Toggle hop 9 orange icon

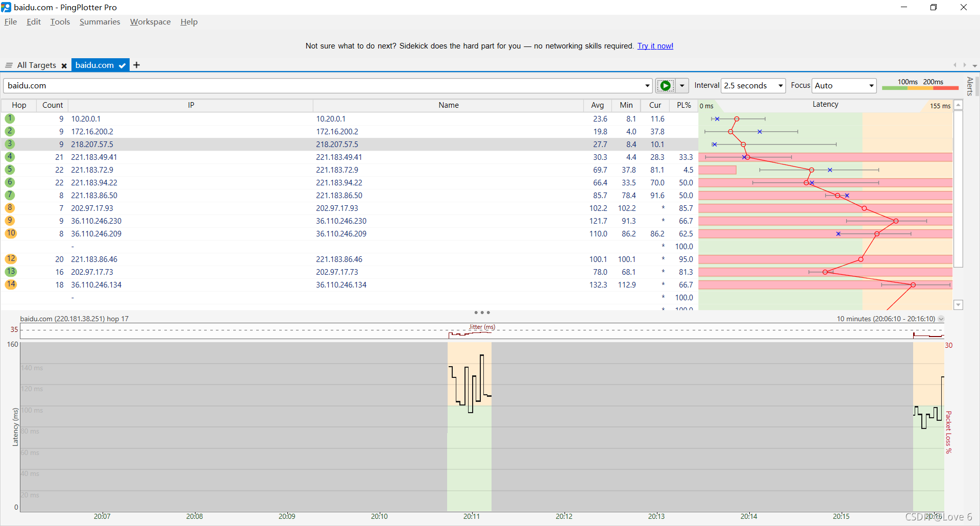click(x=10, y=221)
